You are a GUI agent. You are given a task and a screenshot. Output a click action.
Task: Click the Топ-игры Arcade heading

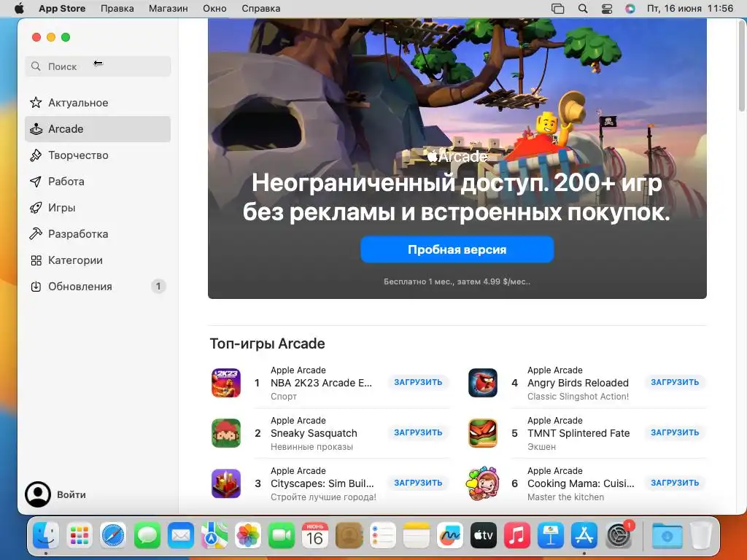coord(267,344)
